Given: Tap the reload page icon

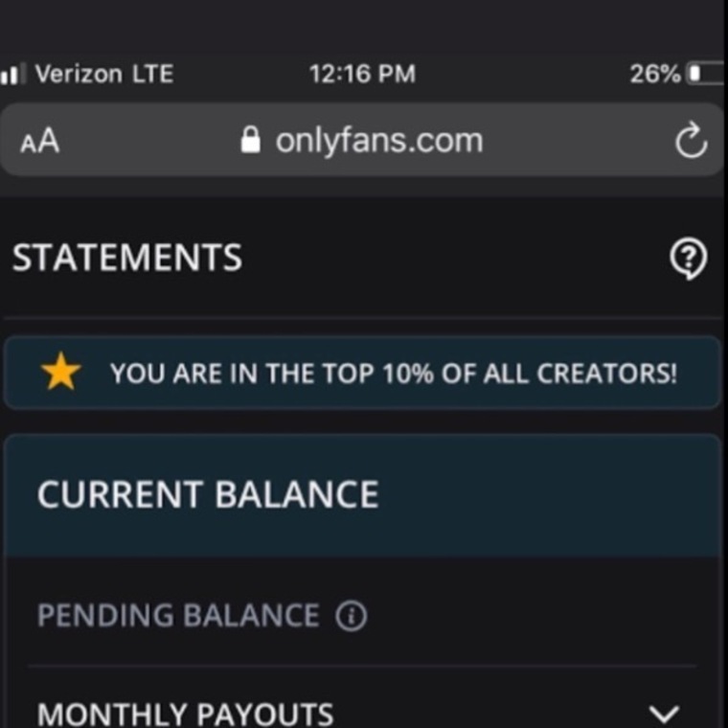Looking at the screenshot, I should pos(691,142).
